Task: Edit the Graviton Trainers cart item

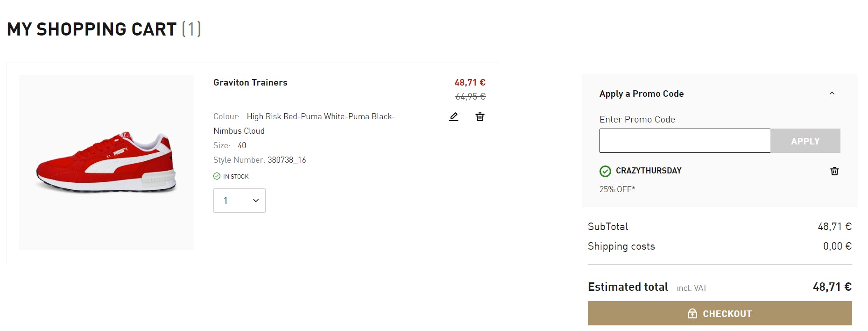Action: click(453, 117)
